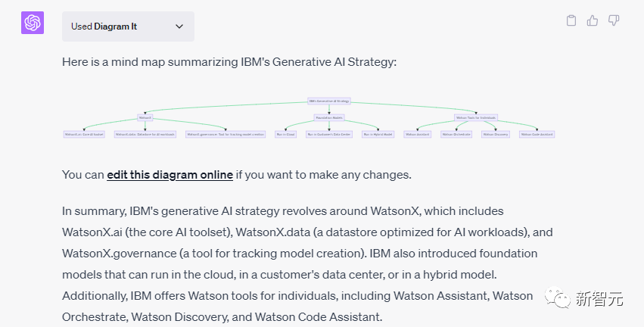Select the WatsonX node in the mind map
Image resolution: width=644 pixels, height=327 pixels.
click(x=145, y=117)
